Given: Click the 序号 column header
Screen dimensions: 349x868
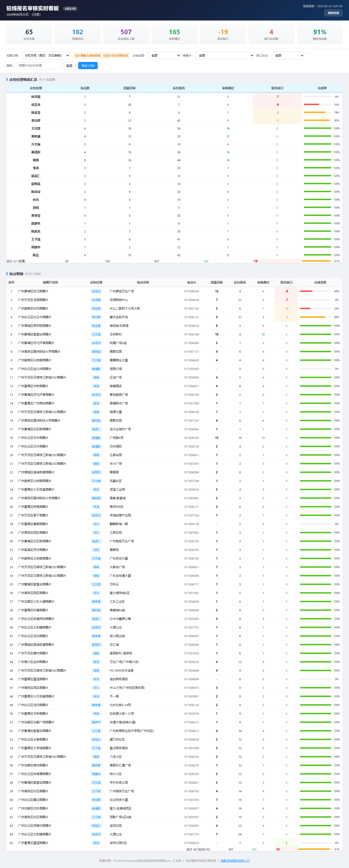Looking at the screenshot, I should pos(11,282).
